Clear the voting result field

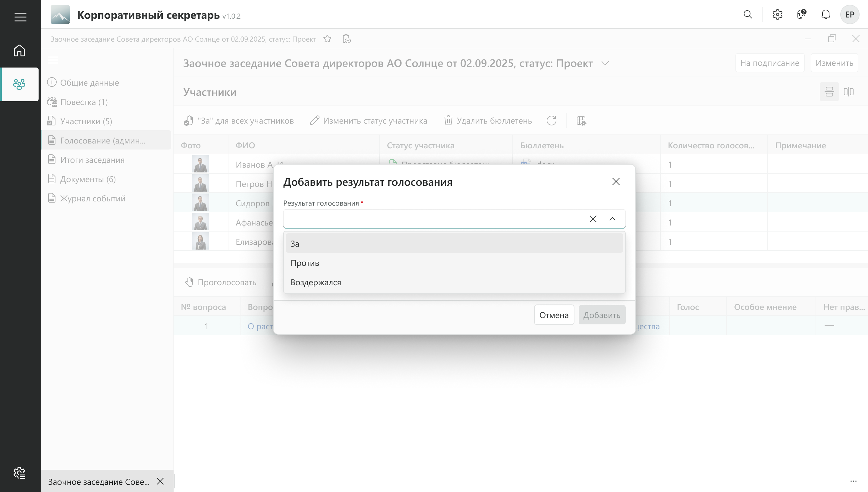[x=593, y=219]
